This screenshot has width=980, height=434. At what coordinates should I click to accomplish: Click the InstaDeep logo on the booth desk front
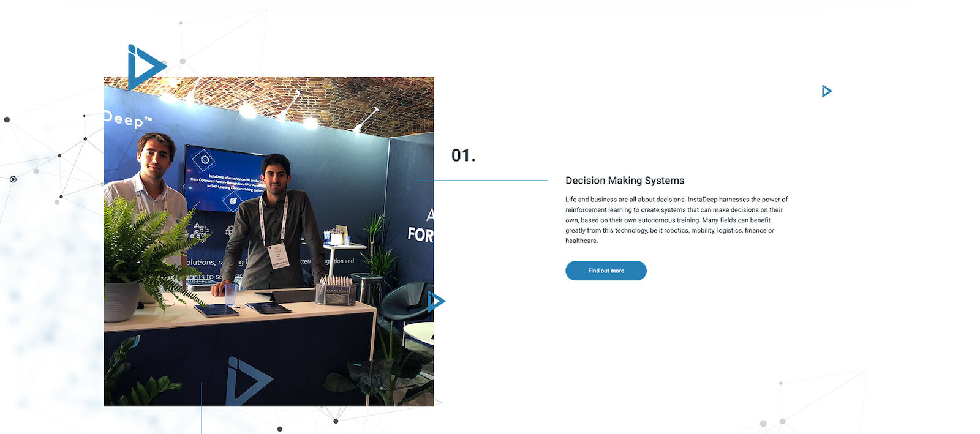(249, 381)
